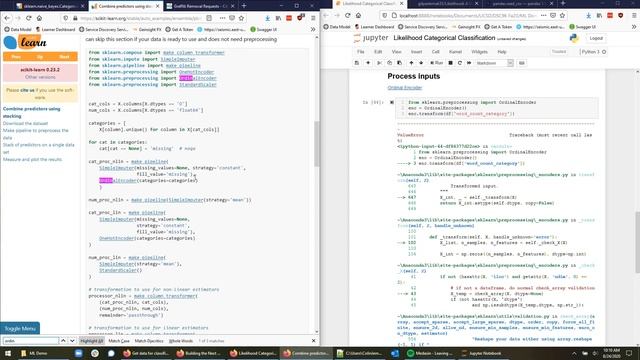Open the Jupyter Kernel menu
Screen dimensions: 640x360
pyautogui.click(x=455, y=52)
